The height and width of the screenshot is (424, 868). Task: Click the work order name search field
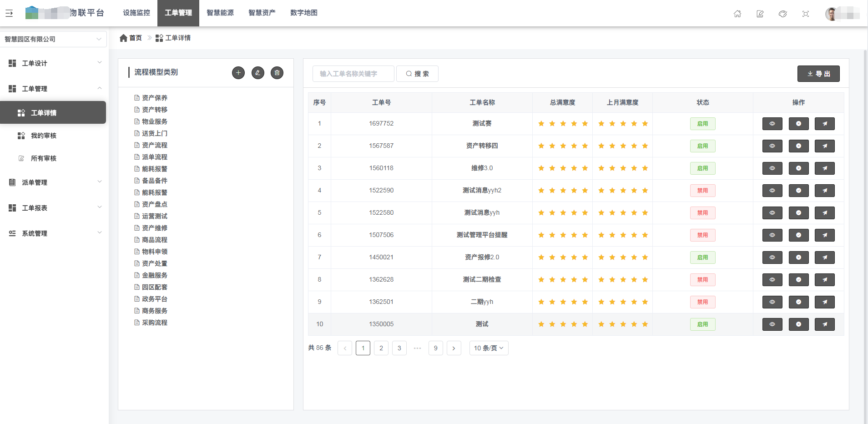tap(353, 74)
